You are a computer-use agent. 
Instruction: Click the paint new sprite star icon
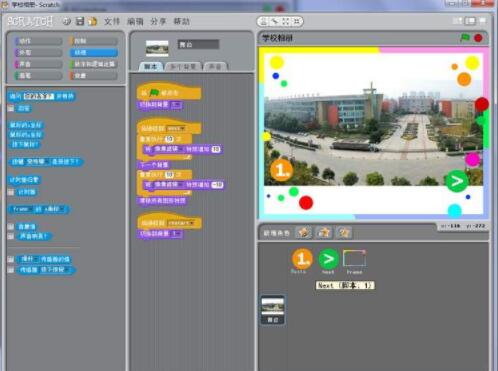click(x=303, y=232)
